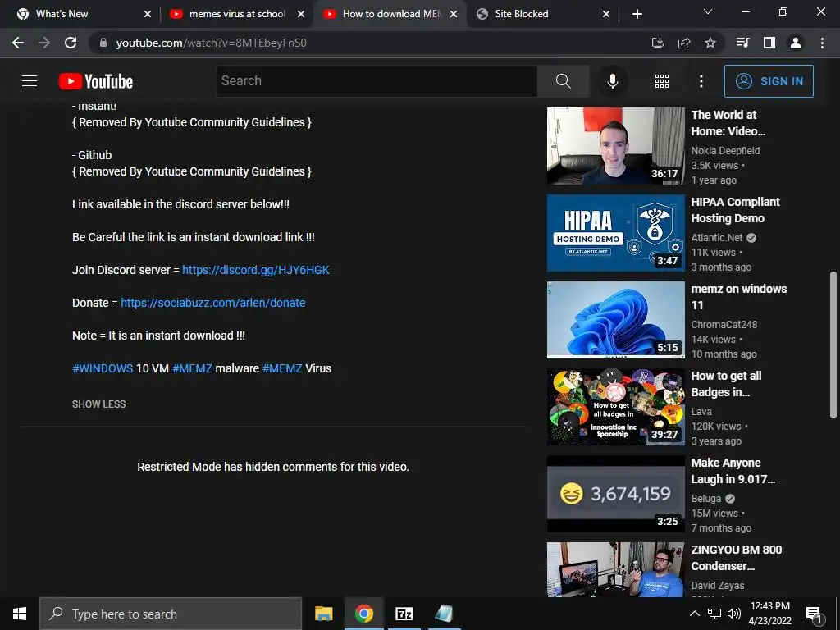Open File Explorer from taskbar
The image size is (840, 630).
tap(323, 614)
